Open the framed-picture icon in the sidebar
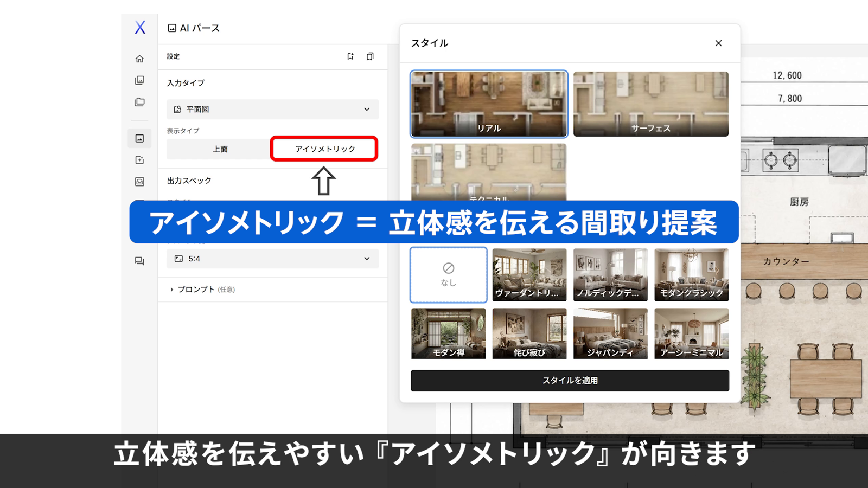 click(139, 182)
